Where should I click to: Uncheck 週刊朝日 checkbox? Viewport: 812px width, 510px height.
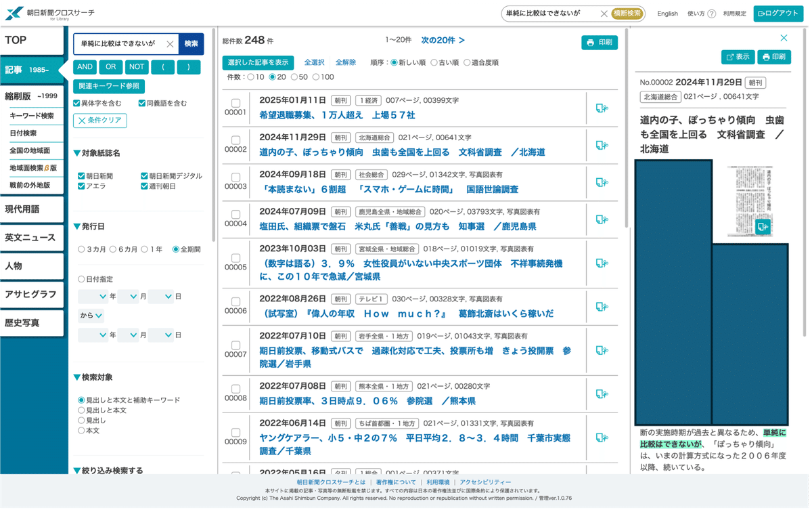click(144, 186)
